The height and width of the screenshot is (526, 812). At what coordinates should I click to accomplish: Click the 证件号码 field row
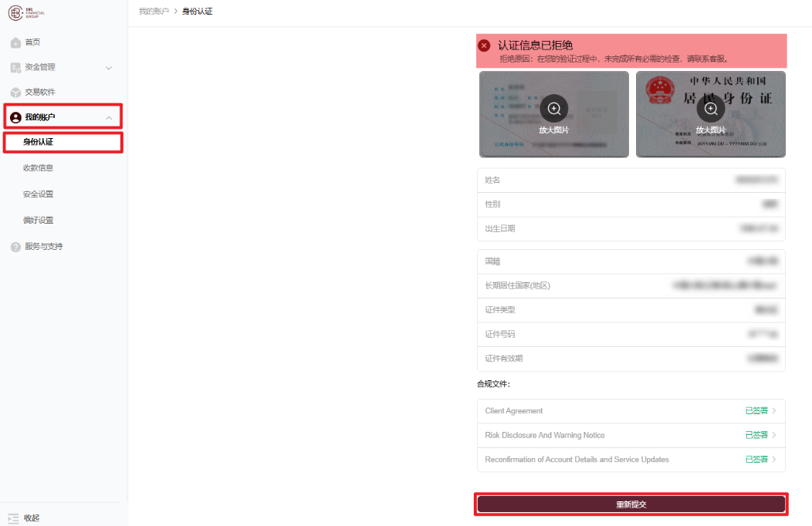(631, 334)
